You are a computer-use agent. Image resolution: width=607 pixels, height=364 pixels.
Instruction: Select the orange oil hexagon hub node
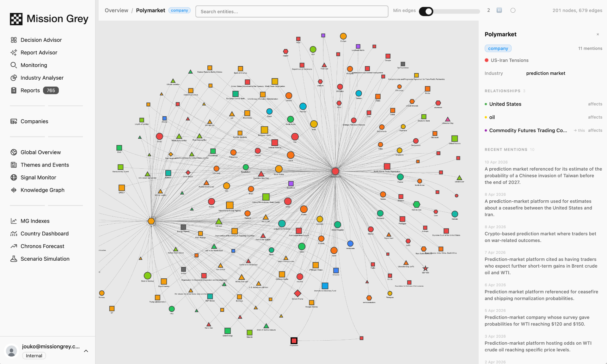[151, 221]
